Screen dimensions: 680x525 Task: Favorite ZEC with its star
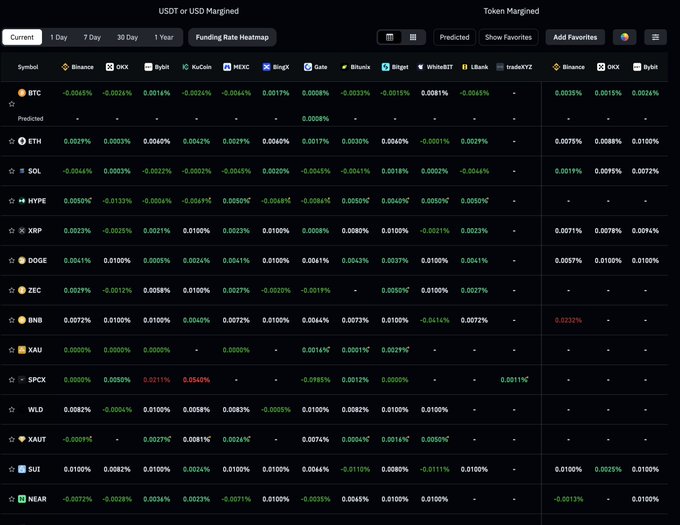pyautogui.click(x=12, y=290)
